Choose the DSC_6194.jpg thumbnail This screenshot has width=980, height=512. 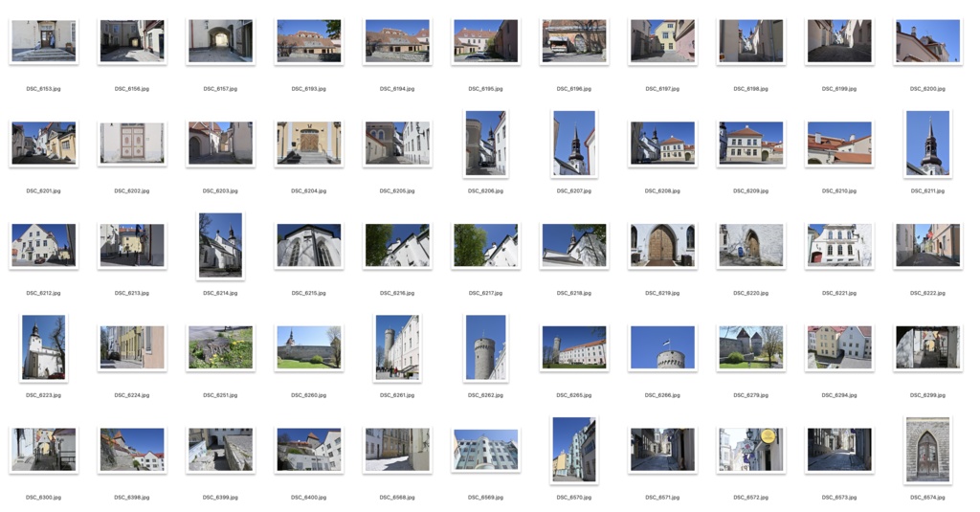(x=397, y=41)
